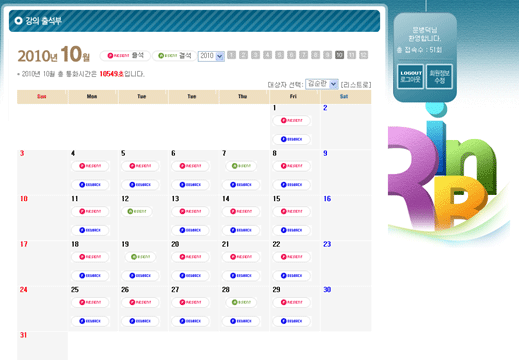Image resolution: width=519 pixels, height=361 pixels.
Task: Switch to month 11 in month selector
Action: point(351,55)
